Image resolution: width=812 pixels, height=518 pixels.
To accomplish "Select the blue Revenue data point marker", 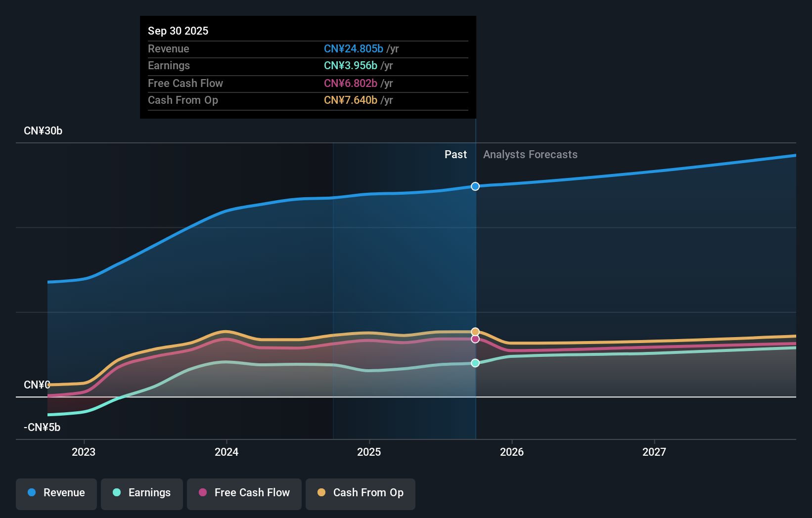I will point(475,186).
